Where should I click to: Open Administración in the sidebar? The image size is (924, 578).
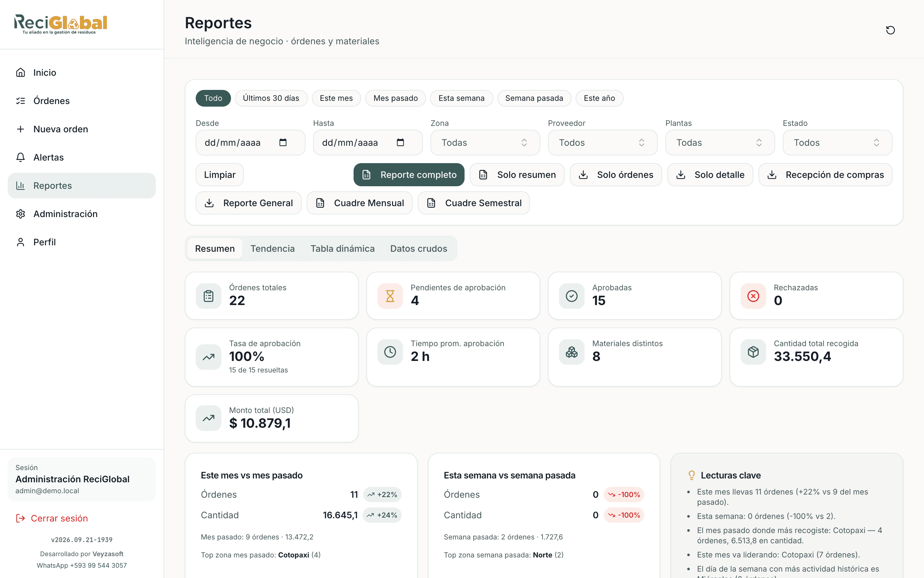coord(82,214)
